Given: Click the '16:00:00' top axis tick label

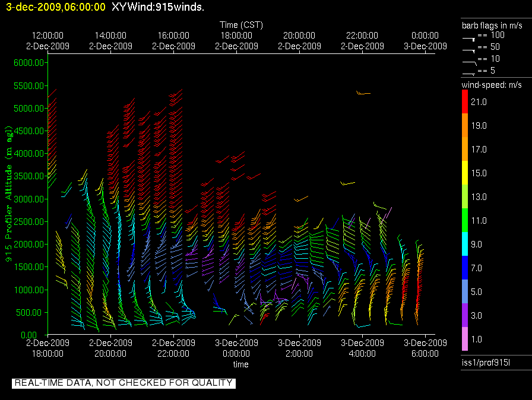Looking at the screenshot, I should point(173,36).
